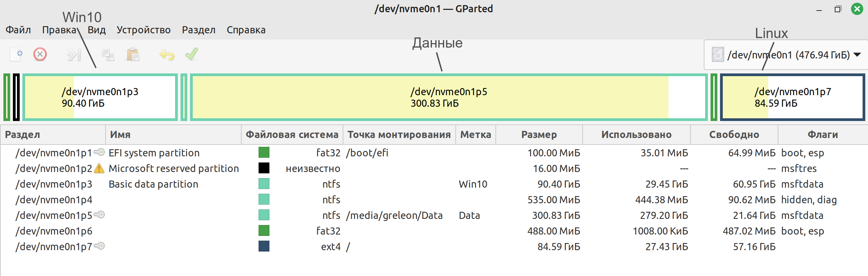Open the /dev/nvme0n1 device dropdown
This screenshot has width=868, height=276.
786,55
